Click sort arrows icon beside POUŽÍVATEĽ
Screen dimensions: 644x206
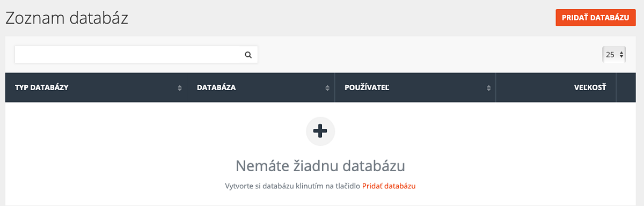[x=489, y=88]
